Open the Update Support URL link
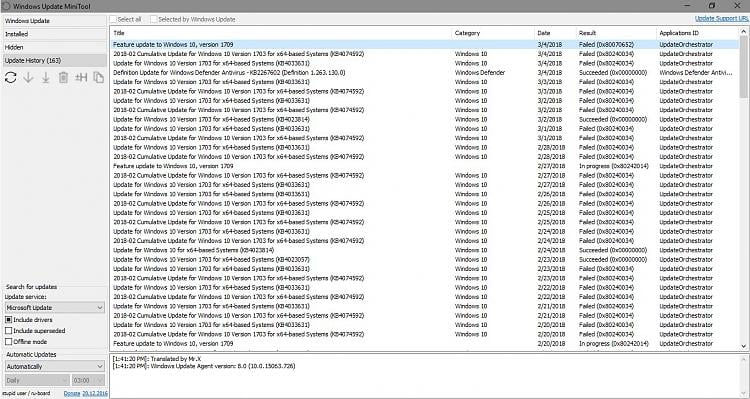The width and height of the screenshot is (750, 399). click(x=722, y=19)
